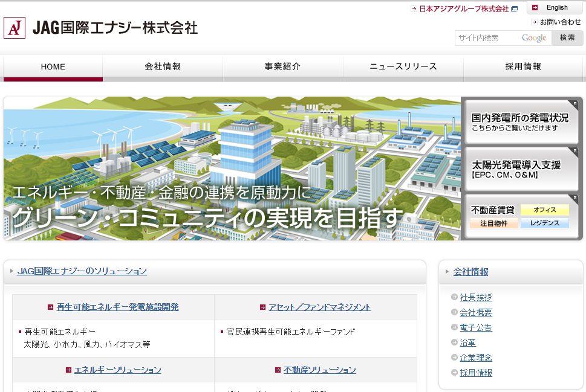Click the 不動産賃貸 label text
Viewport: 586px width, 392px height.
click(493, 210)
